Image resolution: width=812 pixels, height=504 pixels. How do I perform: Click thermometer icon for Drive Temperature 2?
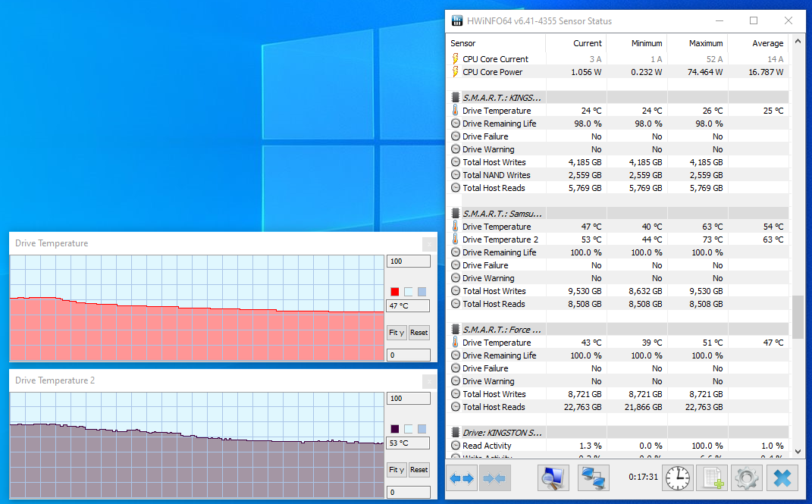455,239
